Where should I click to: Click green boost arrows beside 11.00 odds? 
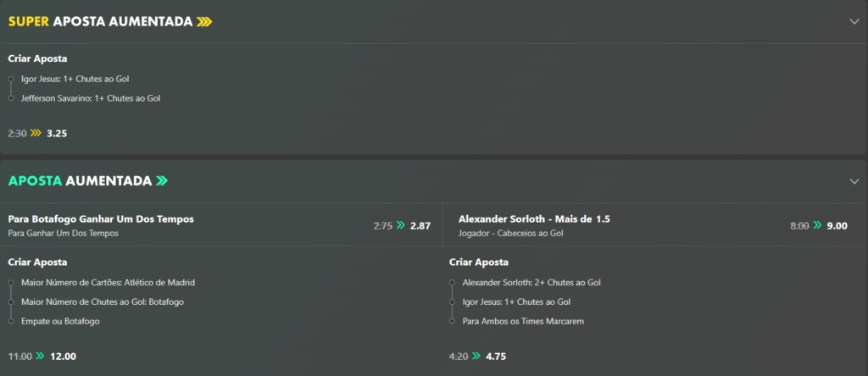tap(40, 357)
